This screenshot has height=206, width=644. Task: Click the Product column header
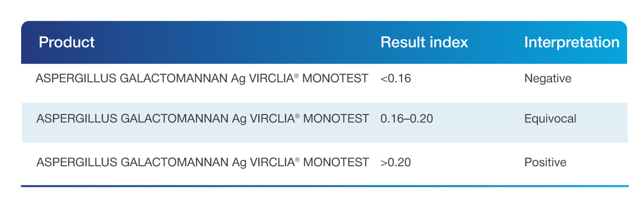tap(67, 42)
